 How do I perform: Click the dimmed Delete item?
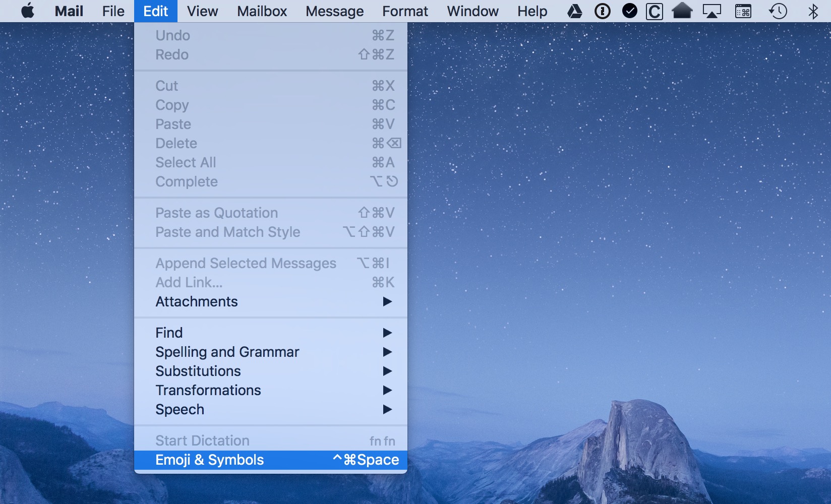[x=271, y=143]
